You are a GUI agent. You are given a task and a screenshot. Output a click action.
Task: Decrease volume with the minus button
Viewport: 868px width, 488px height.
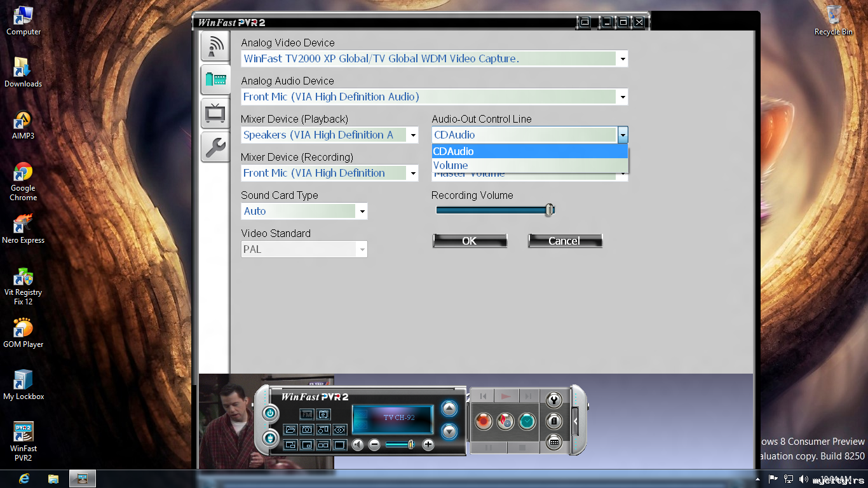(x=374, y=445)
